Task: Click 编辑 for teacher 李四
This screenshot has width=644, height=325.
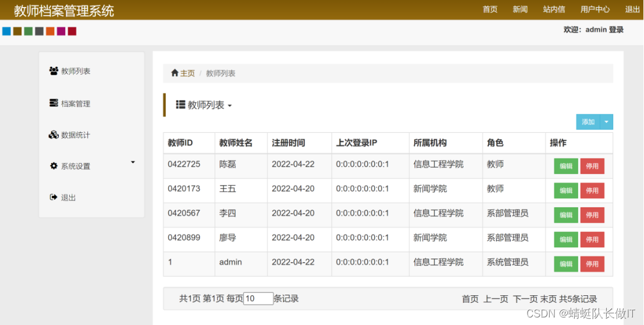Action: [566, 215]
